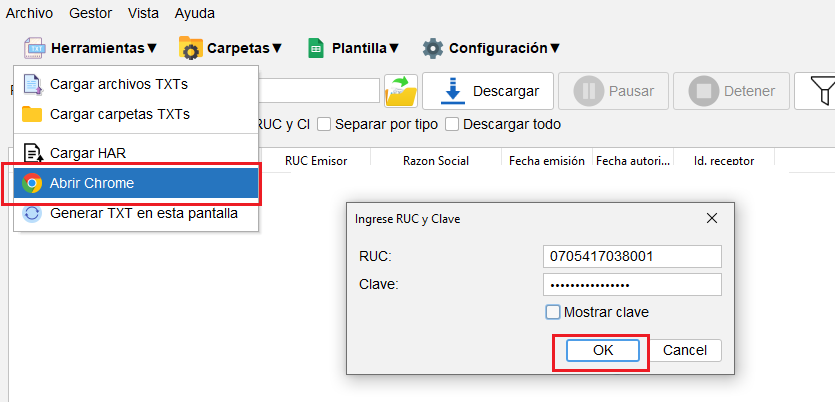Check the Descargar todo option
The width and height of the screenshot is (835, 402).
452,125
